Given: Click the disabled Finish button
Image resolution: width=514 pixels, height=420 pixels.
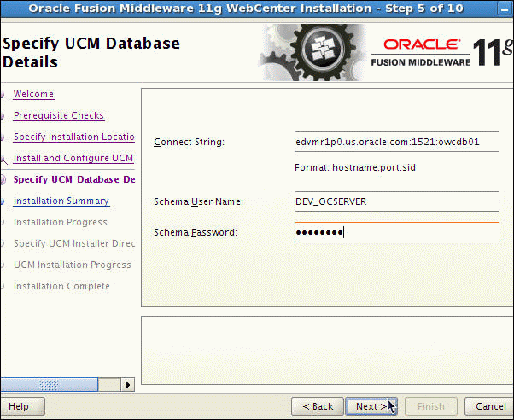Looking at the screenshot, I should [x=430, y=406].
